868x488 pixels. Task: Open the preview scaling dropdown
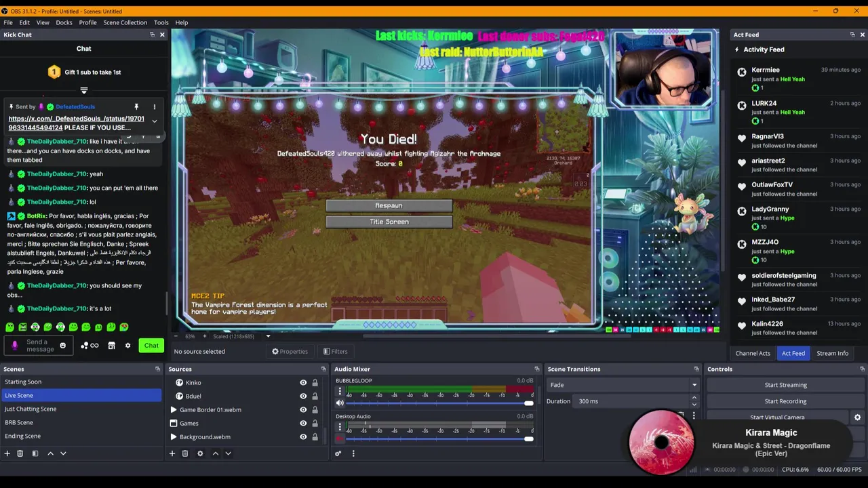pyautogui.click(x=268, y=336)
